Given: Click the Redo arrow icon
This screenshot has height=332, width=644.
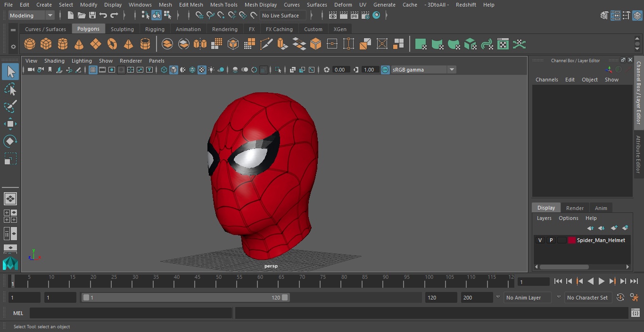Looking at the screenshot, I should point(114,16).
